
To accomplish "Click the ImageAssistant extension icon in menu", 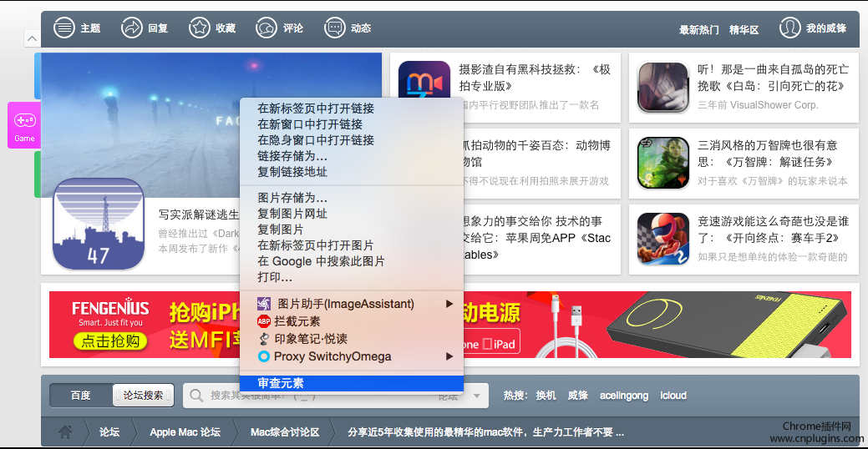I will (x=265, y=304).
